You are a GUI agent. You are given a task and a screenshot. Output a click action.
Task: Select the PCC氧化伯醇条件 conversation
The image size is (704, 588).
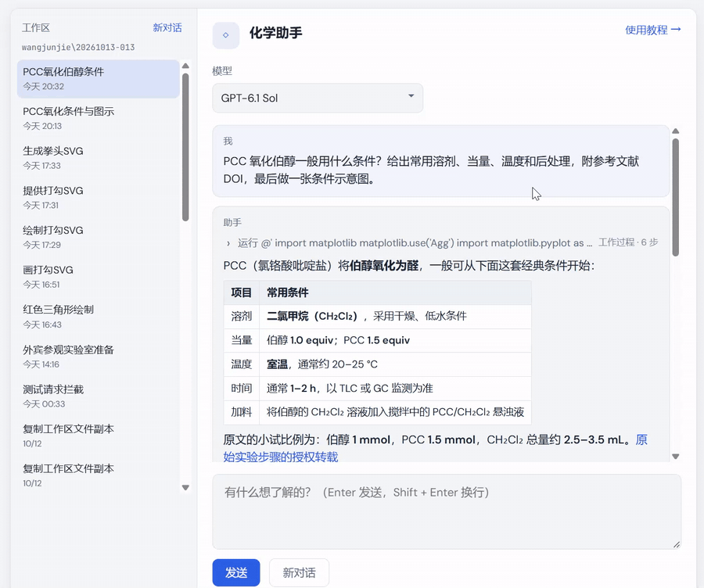99,79
